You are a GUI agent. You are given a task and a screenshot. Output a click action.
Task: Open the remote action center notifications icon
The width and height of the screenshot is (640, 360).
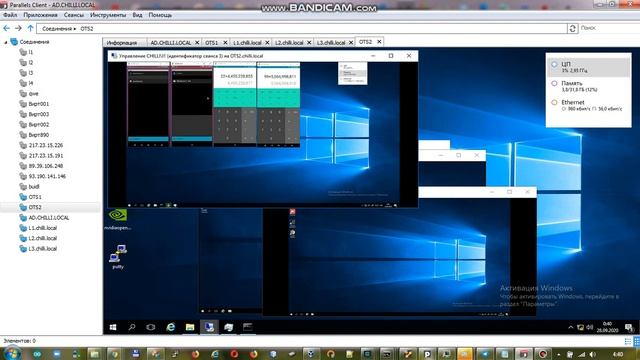[x=629, y=327]
